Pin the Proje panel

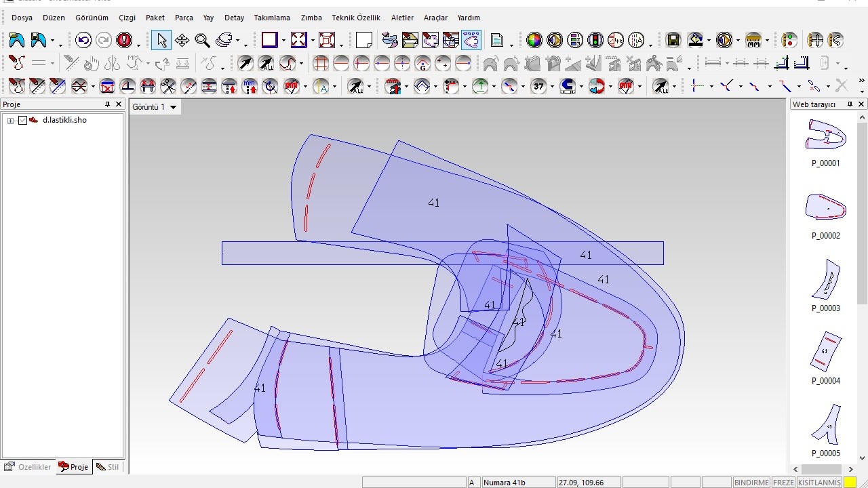(107, 104)
